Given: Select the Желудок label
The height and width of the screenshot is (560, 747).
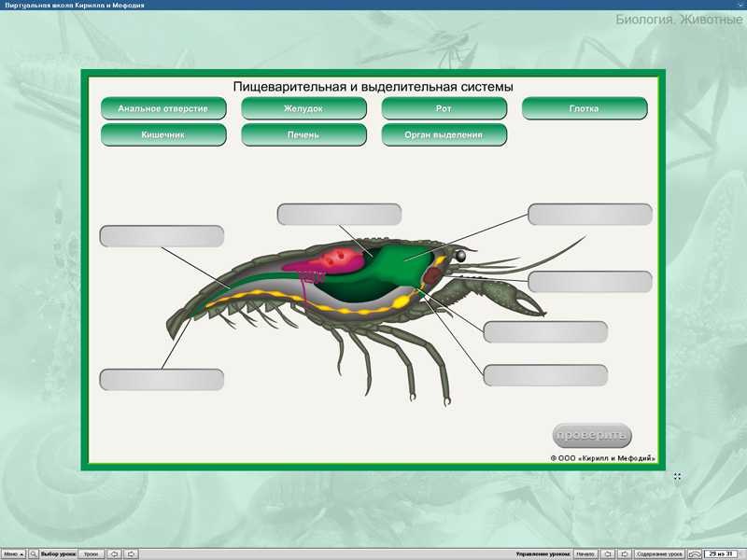Looking at the screenshot, I should click(x=303, y=108).
